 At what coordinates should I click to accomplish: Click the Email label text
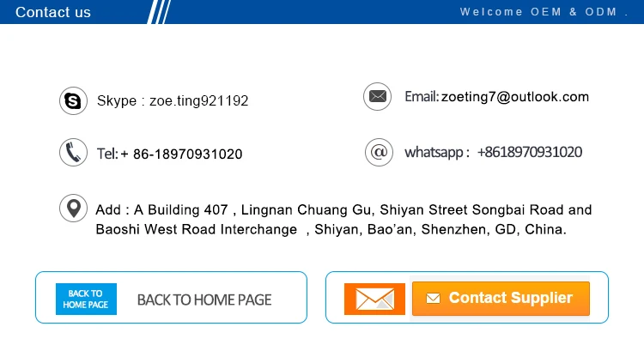point(421,97)
